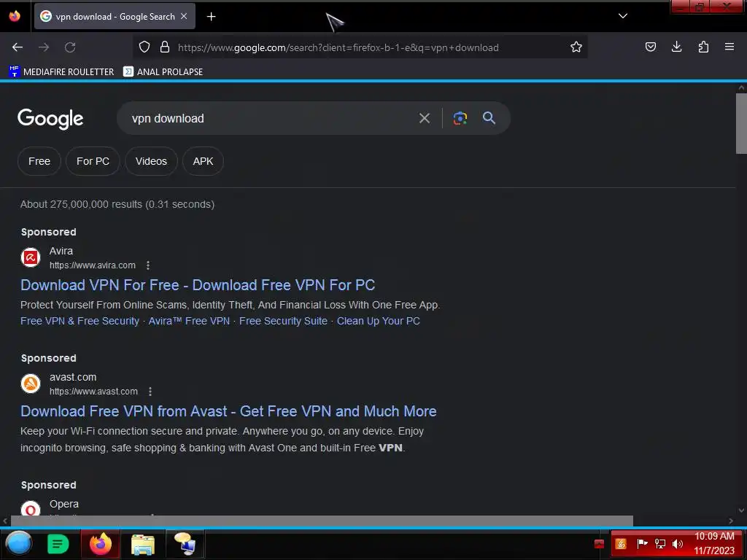The height and width of the screenshot is (560, 747).
Task: Click the forward navigation arrow
Action: [44, 47]
